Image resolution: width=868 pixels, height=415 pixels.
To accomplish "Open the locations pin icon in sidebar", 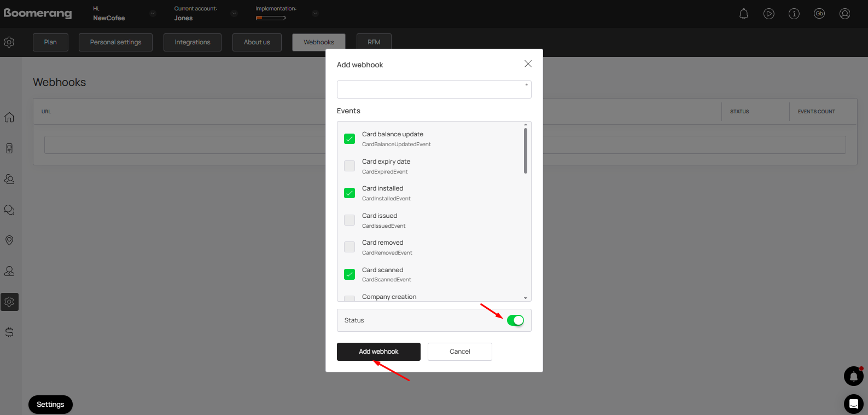I will tap(9, 240).
